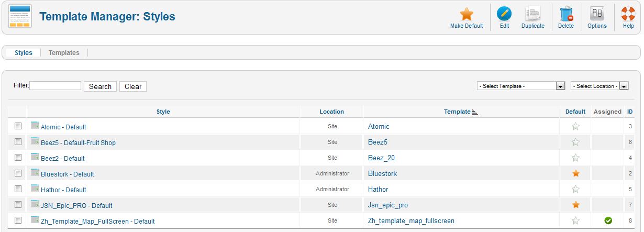Click Hathor row's default star icon
Viewport: 644px width, 232px height.
click(x=575, y=189)
